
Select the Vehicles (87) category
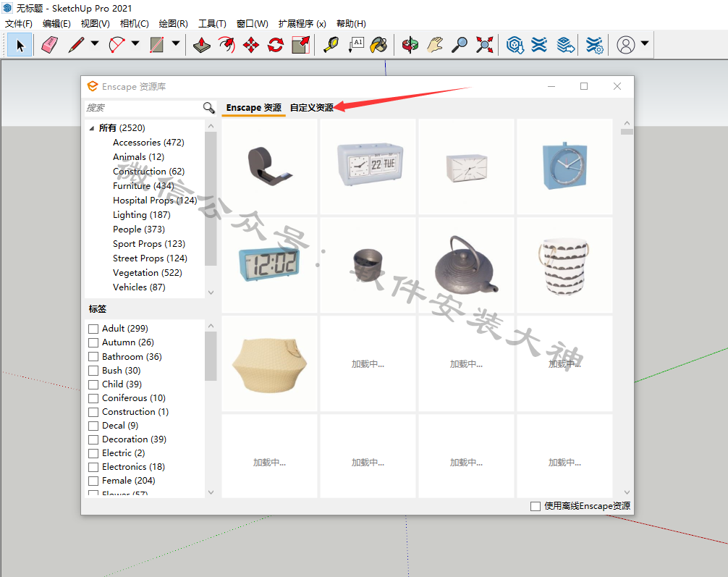(139, 287)
